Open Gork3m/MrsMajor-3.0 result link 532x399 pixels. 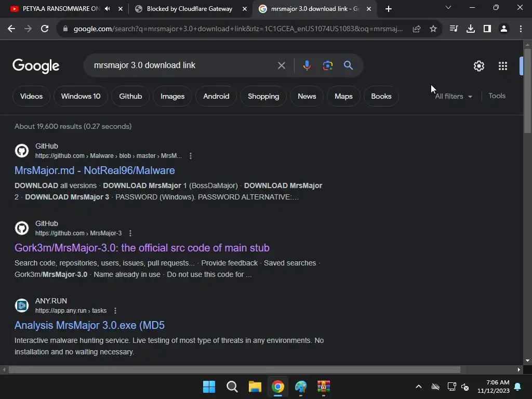[142, 248]
